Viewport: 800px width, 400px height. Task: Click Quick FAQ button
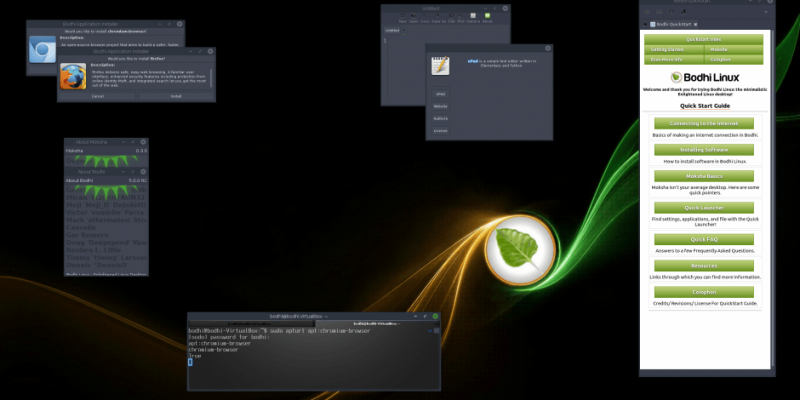tap(704, 239)
